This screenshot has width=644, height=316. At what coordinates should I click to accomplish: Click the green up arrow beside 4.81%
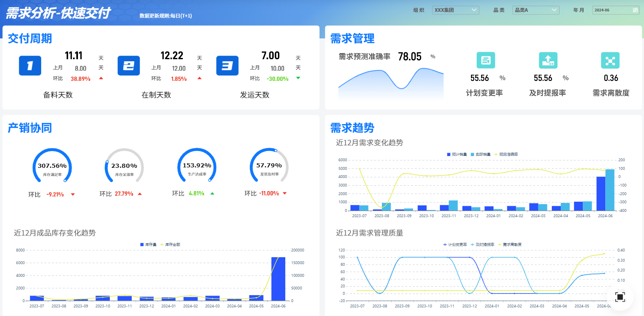[x=212, y=194]
